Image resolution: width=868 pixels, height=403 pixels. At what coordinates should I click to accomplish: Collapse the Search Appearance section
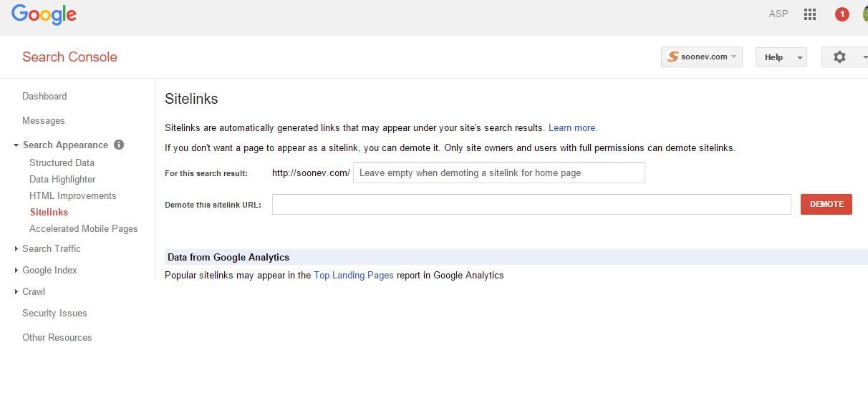pyautogui.click(x=16, y=145)
